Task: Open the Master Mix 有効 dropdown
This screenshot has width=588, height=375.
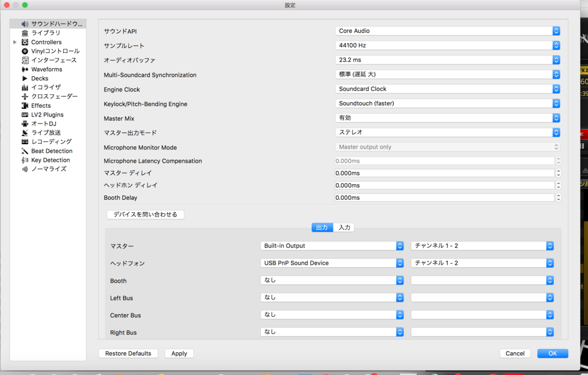Action: point(447,118)
